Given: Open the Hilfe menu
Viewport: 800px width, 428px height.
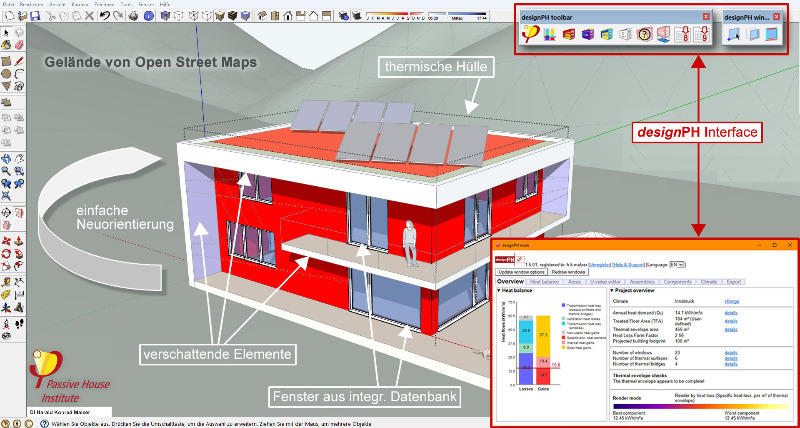Looking at the screenshot, I should point(164,4).
